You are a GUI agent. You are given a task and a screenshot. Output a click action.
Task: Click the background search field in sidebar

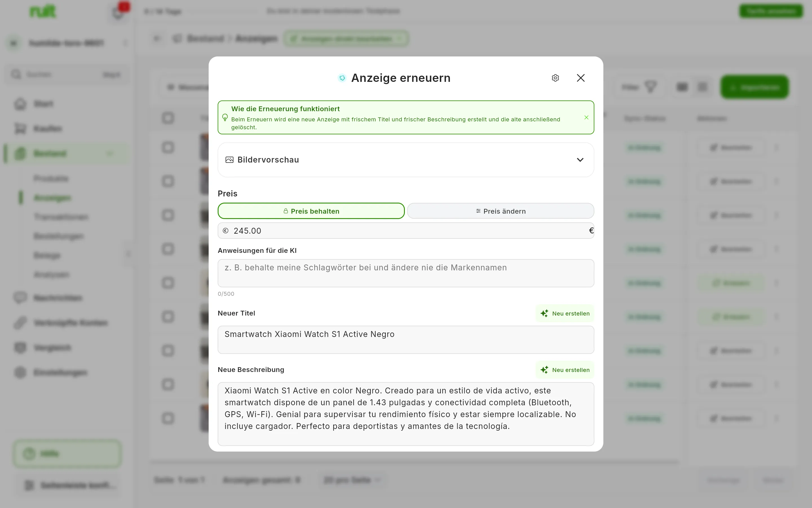pyautogui.click(x=67, y=75)
